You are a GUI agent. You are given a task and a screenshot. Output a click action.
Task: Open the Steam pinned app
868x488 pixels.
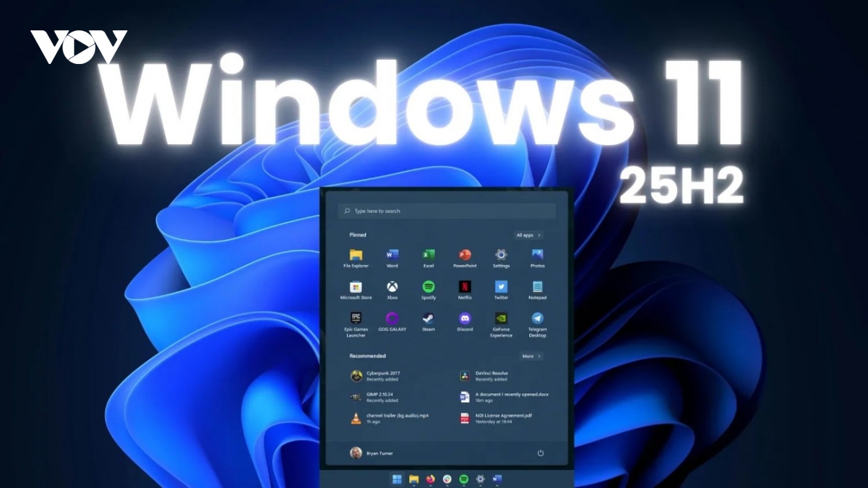(x=429, y=322)
